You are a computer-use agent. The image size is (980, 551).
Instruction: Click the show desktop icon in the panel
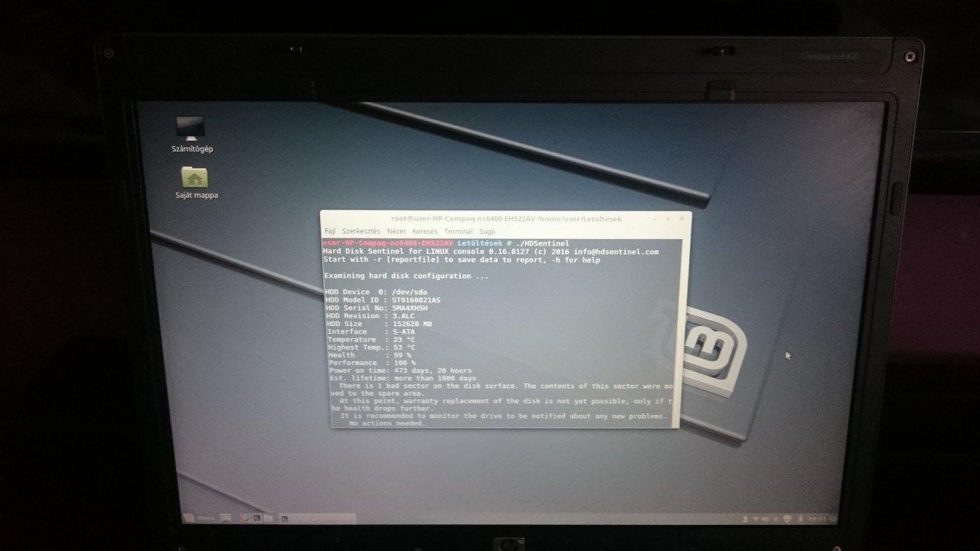(x=225, y=518)
